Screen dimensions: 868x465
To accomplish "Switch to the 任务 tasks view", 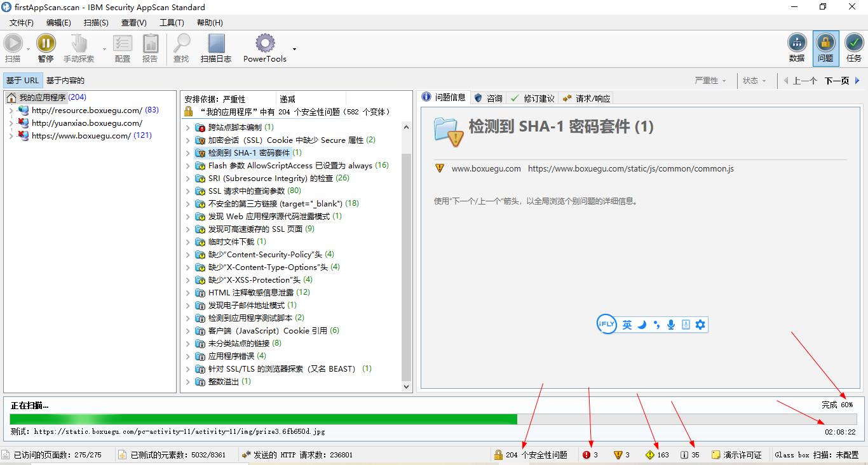I will [x=854, y=48].
